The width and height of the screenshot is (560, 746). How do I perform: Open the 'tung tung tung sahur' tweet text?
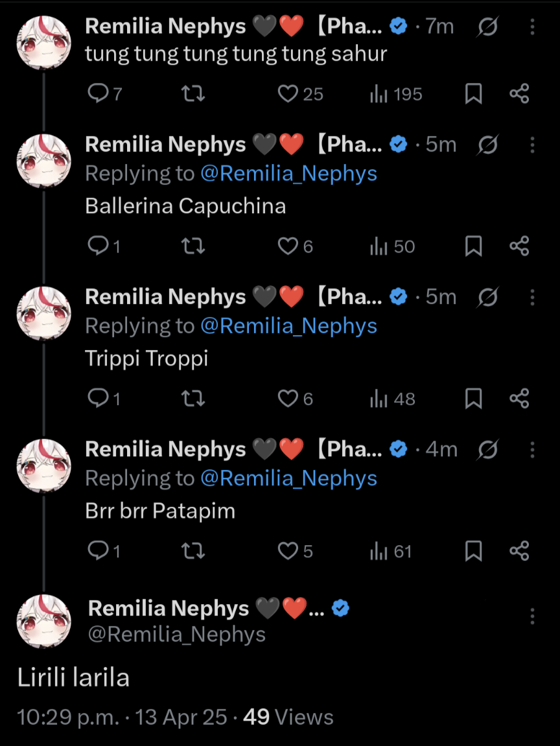[236, 54]
